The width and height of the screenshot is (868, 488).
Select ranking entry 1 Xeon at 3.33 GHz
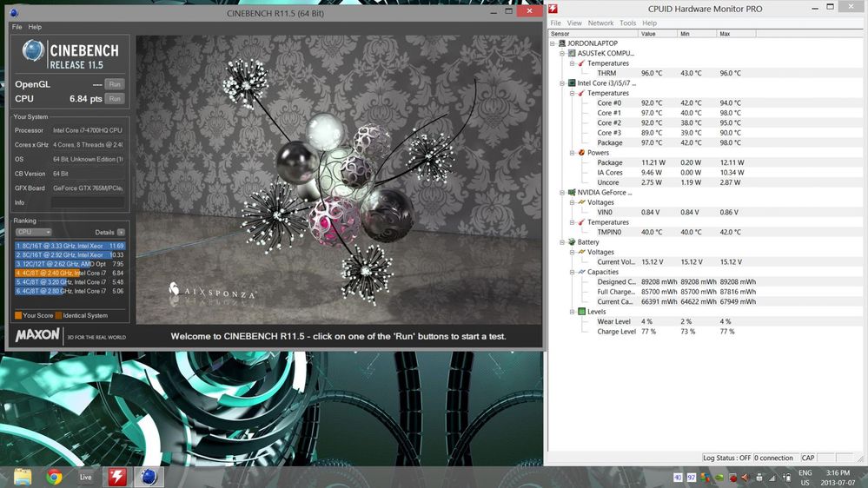pos(70,246)
